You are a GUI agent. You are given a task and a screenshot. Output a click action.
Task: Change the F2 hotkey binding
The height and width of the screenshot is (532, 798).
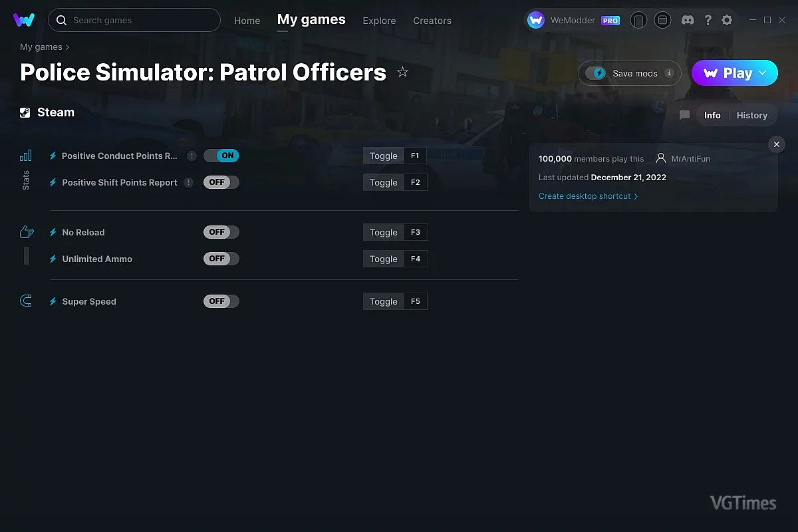[416, 182]
